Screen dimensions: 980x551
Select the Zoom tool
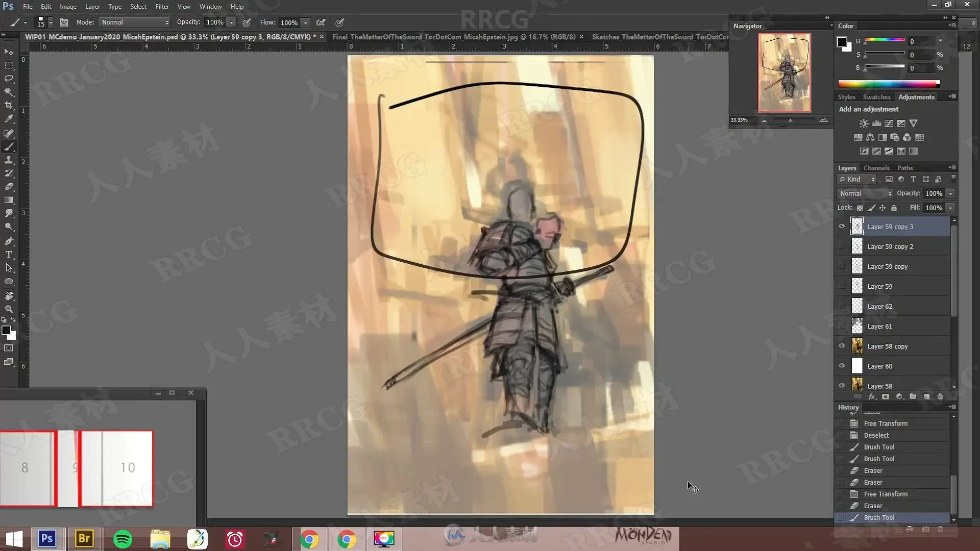point(9,309)
